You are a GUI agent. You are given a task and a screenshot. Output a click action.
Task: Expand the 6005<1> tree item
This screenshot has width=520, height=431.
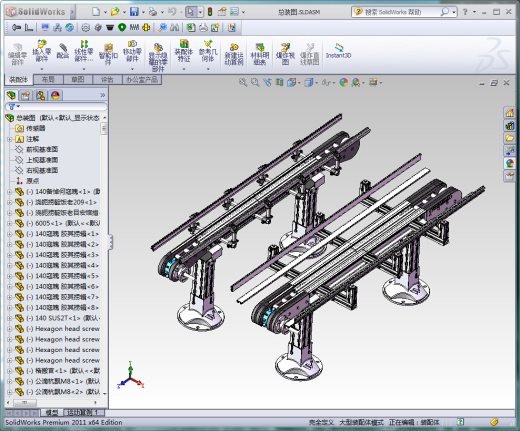point(9,223)
